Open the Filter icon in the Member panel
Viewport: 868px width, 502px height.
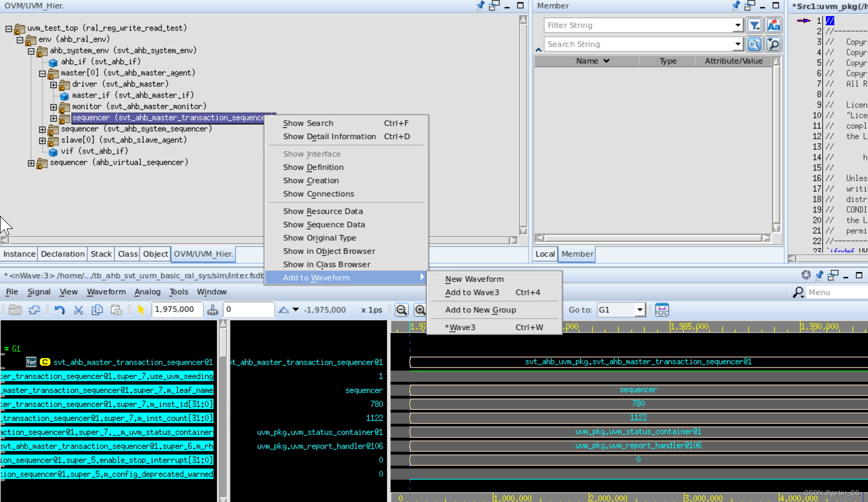point(754,25)
